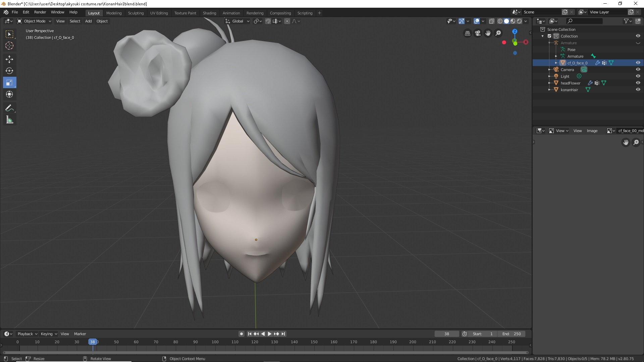Click the X axis on navigation gizmo
This screenshot has height=362, width=644.
(526, 42)
